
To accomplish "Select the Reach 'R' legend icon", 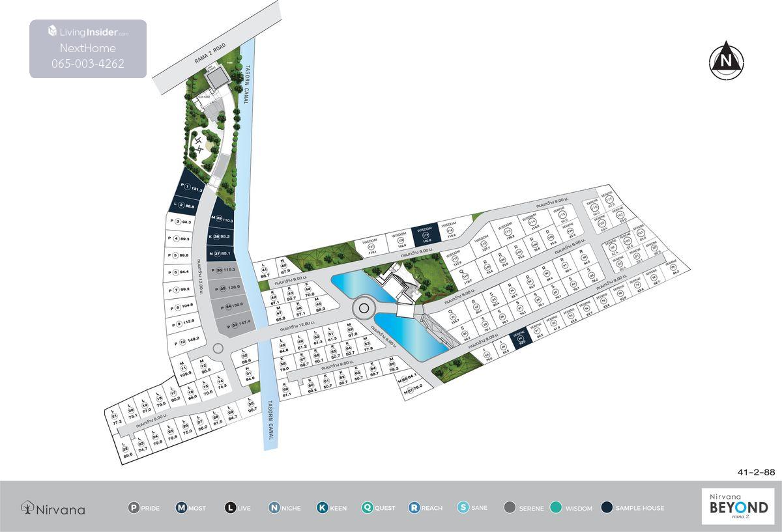I will pyautogui.click(x=414, y=508).
